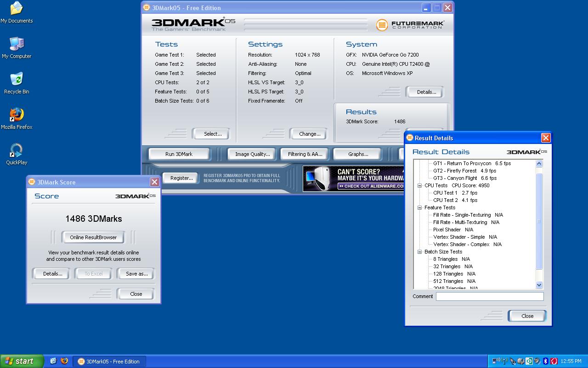This screenshot has height=368, width=588.
Task: Select the My Computer desktop icon
Action: (x=17, y=48)
